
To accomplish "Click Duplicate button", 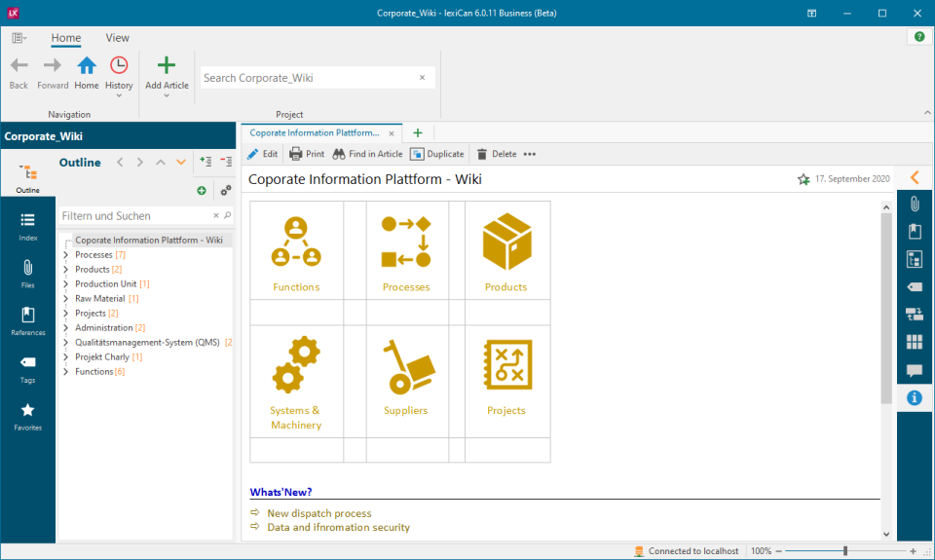I will [437, 154].
